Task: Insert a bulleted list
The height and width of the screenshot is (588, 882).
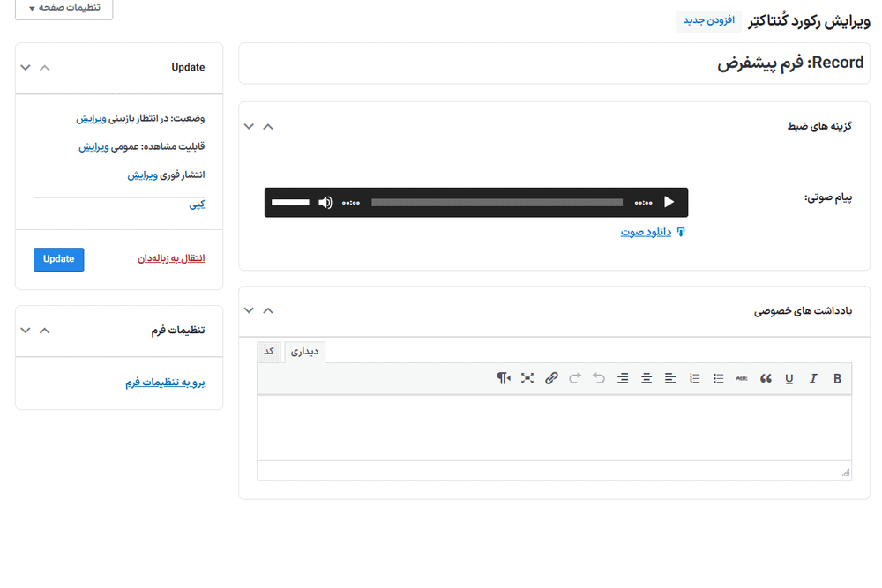Action: click(718, 378)
